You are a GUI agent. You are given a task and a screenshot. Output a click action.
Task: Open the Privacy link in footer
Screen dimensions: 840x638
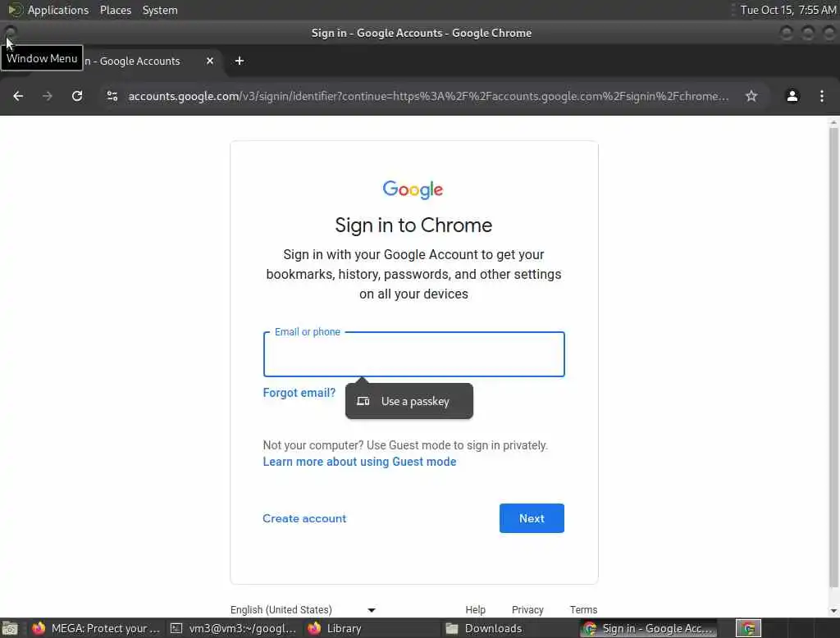[527, 609]
